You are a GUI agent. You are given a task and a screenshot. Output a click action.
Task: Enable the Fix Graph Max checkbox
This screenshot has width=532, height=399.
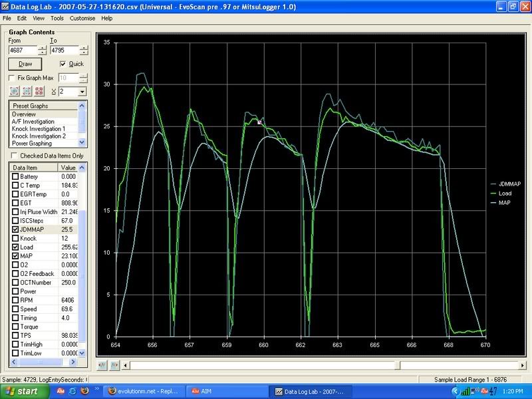click(12, 78)
